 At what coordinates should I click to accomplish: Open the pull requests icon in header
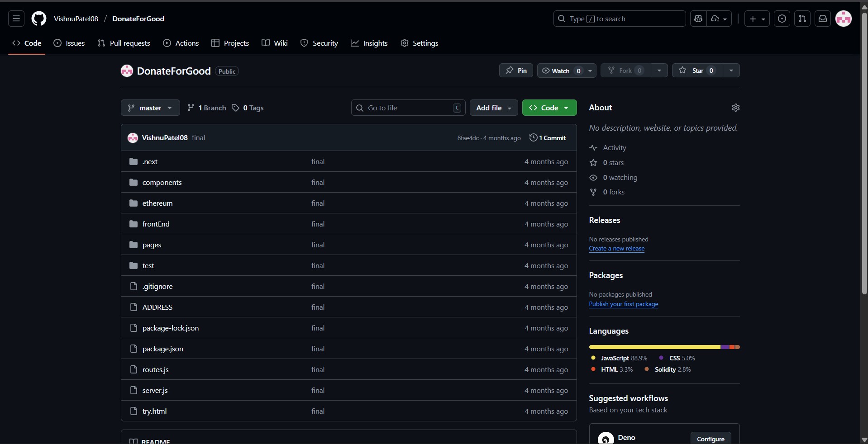[802, 19]
